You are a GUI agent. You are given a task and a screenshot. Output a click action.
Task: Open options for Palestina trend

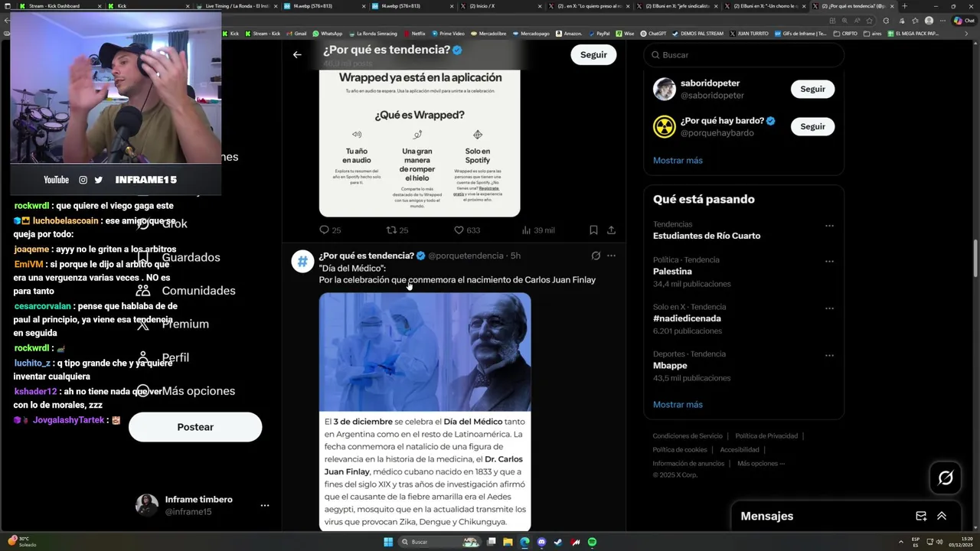click(829, 261)
